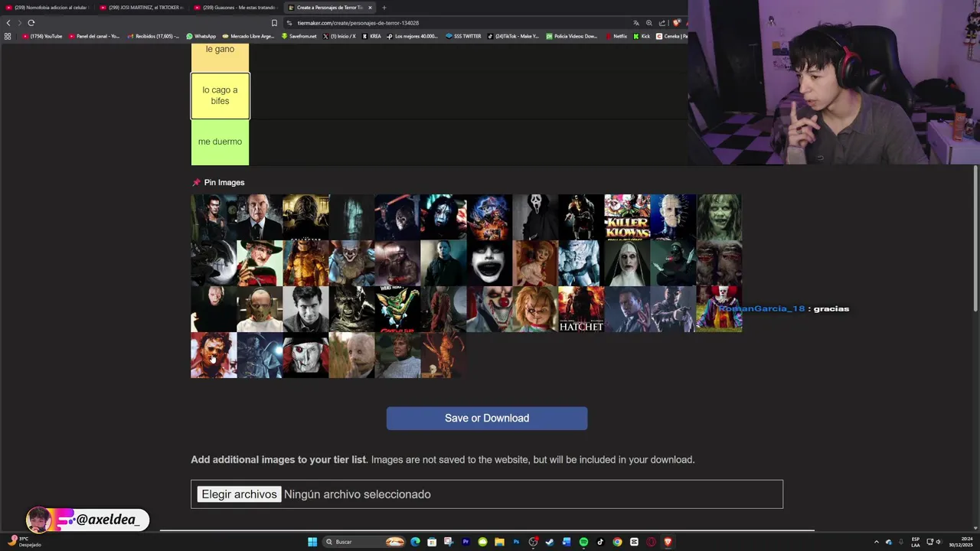Select the Pinhead character image
Image resolution: width=980 pixels, height=551 pixels.
[673, 217]
